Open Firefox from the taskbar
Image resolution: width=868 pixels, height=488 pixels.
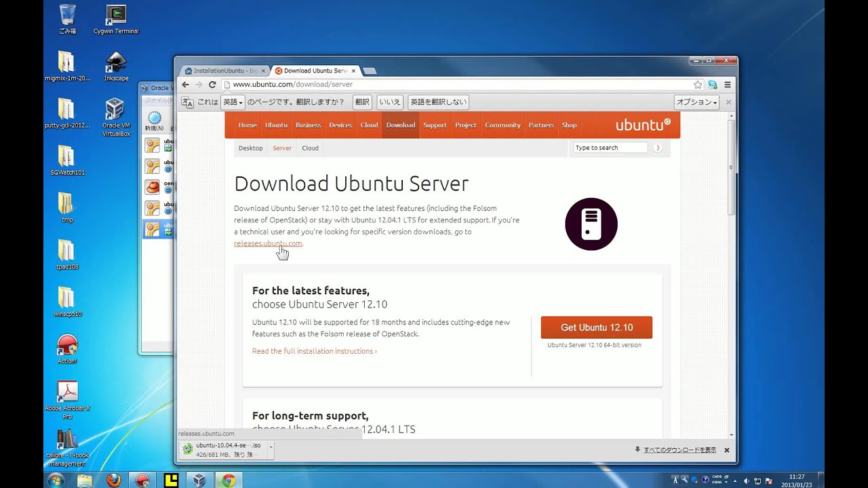coord(113,480)
